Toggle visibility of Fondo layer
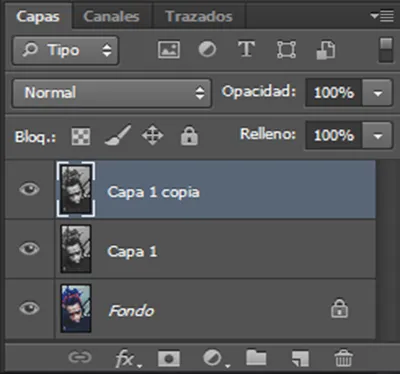 [29, 308]
